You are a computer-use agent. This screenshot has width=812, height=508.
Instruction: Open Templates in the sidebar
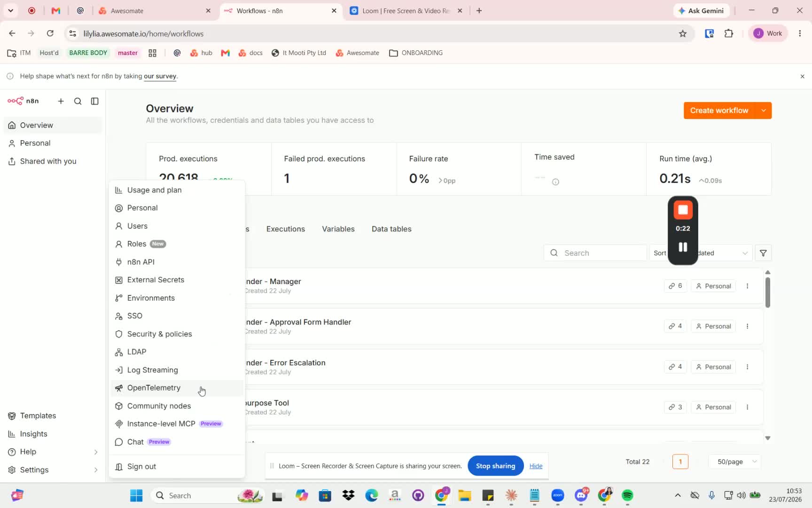53,416
